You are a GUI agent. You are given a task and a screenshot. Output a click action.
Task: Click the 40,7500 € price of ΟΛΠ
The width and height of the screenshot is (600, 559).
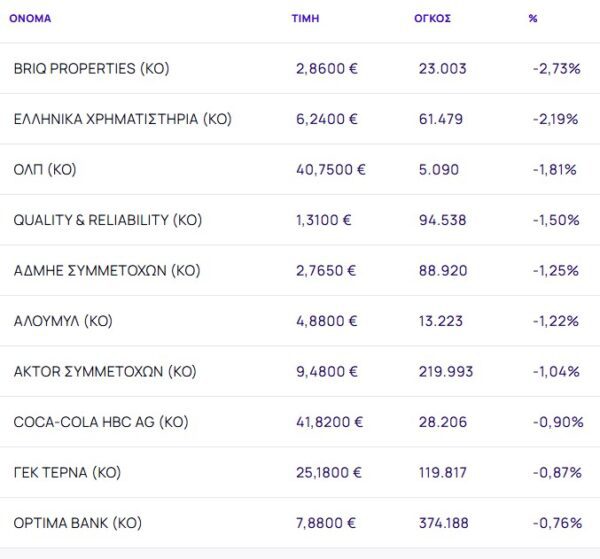(x=331, y=170)
